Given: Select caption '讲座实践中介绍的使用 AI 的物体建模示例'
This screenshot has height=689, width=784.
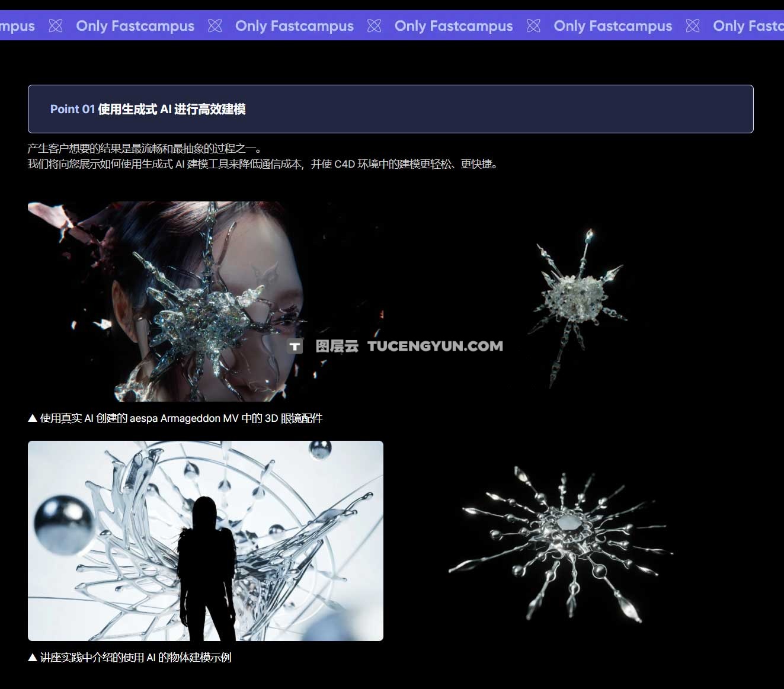Looking at the screenshot, I should click(x=130, y=658).
